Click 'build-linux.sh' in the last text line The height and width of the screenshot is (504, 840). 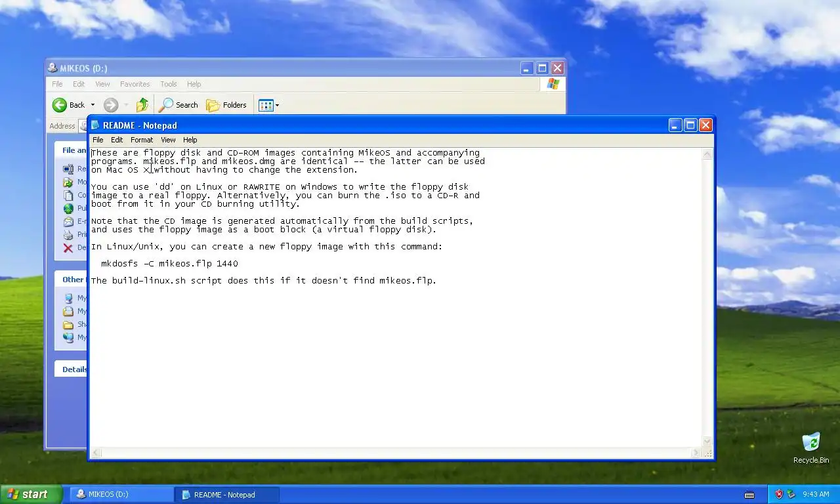[x=148, y=280]
